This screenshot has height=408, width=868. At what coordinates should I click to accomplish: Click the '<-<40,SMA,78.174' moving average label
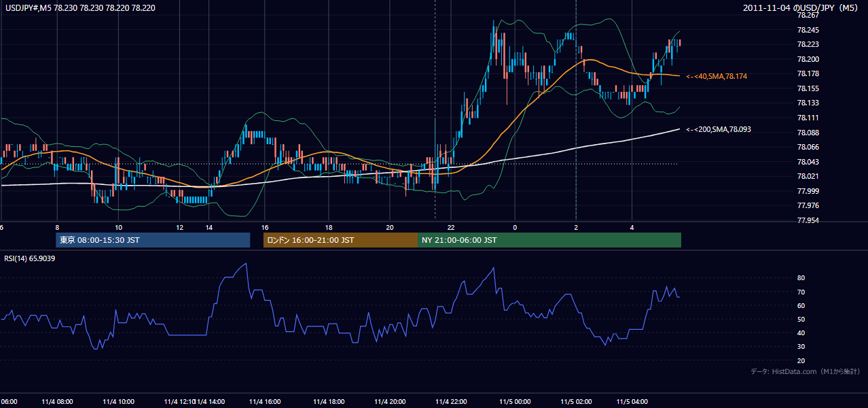pyautogui.click(x=717, y=76)
